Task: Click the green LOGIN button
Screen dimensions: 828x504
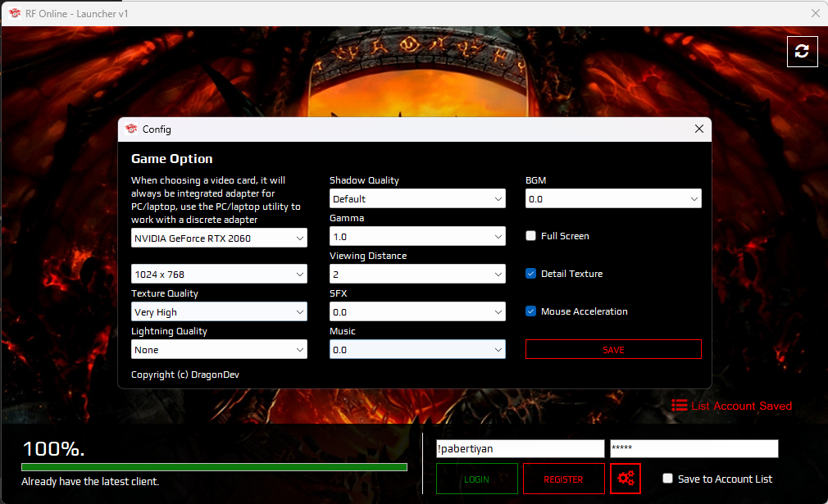Action: 477,479
